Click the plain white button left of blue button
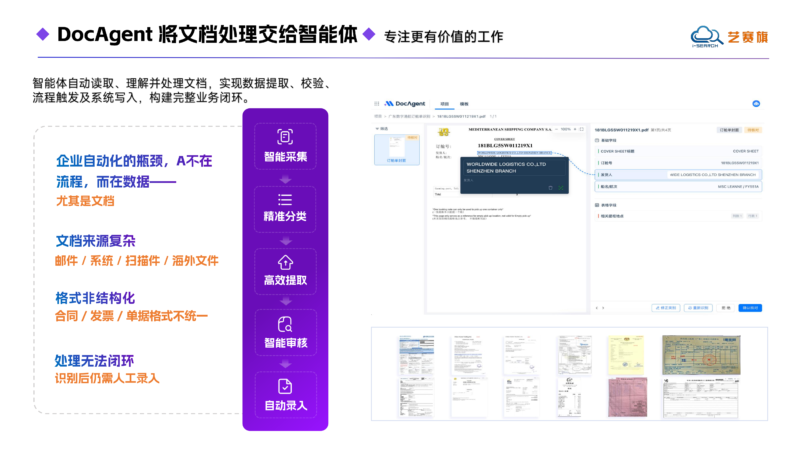This screenshot has width=800, height=450. (726, 308)
